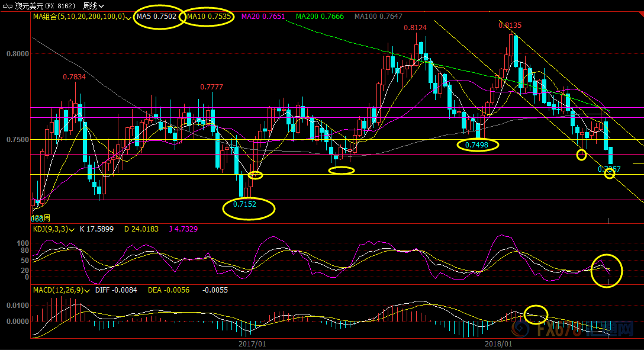This screenshot has width=644, height=350.
Task: Click the green MA200 0.7666 legend
Action: click(x=320, y=17)
